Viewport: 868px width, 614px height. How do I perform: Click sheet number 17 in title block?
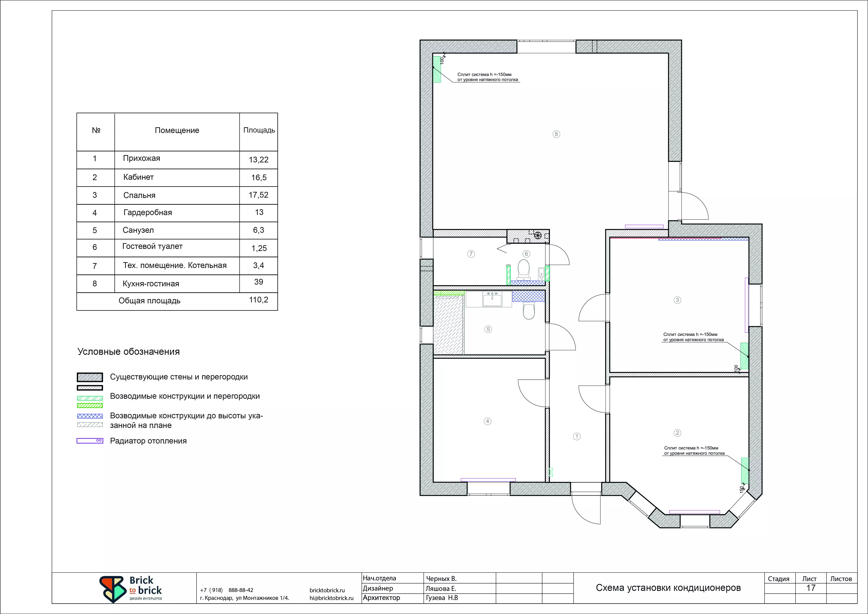point(811,588)
